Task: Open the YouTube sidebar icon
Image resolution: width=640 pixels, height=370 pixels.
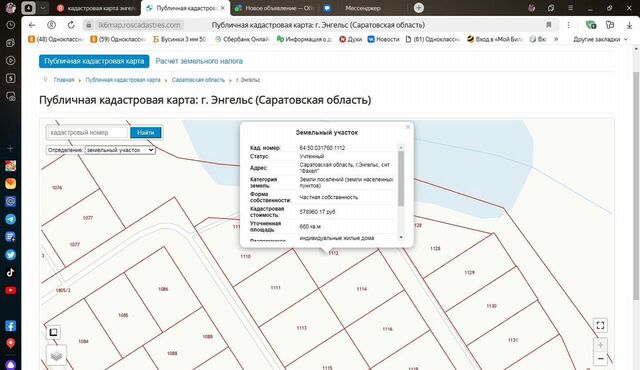Action: [x=11, y=290]
